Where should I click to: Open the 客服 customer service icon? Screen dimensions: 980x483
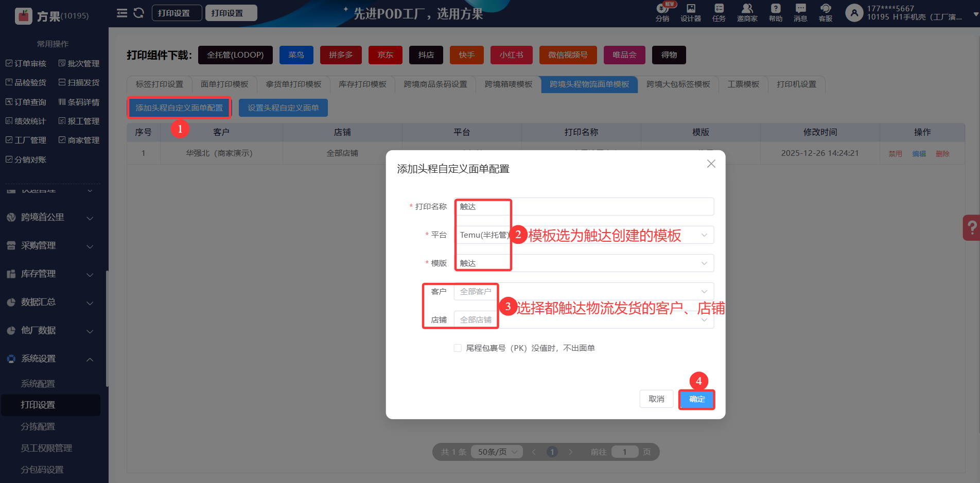[x=826, y=13]
